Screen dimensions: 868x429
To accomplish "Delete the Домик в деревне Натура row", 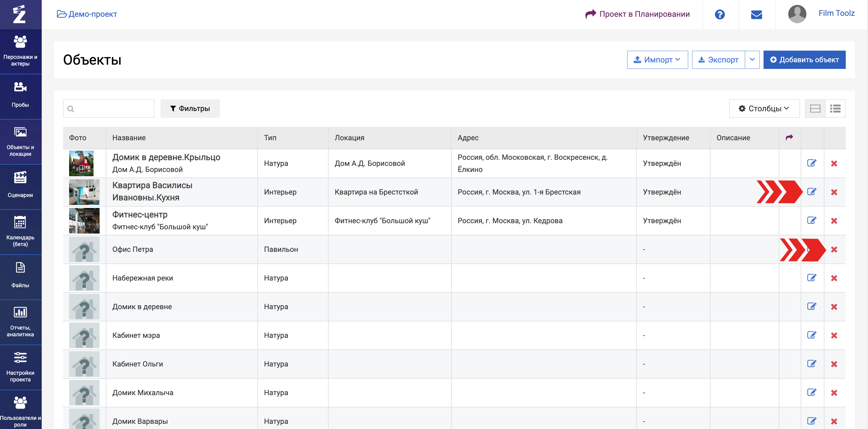I will point(834,307).
